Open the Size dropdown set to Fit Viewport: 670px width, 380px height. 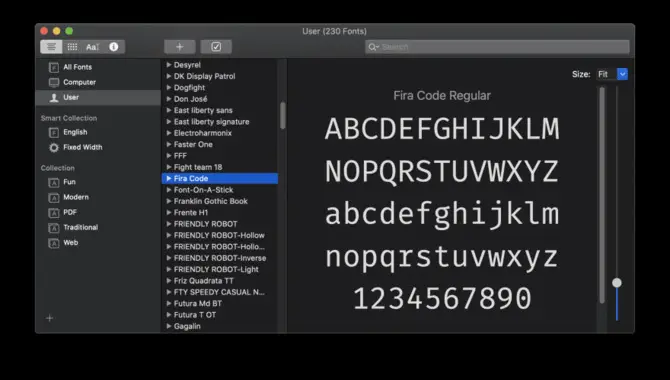612,74
